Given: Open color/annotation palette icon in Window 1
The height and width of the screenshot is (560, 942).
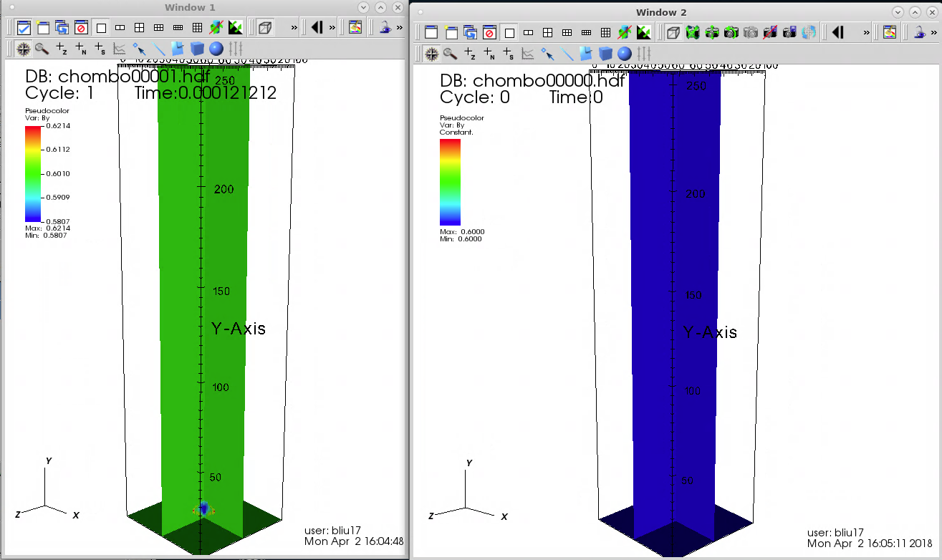Looking at the screenshot, I should [x=355, y=28].
